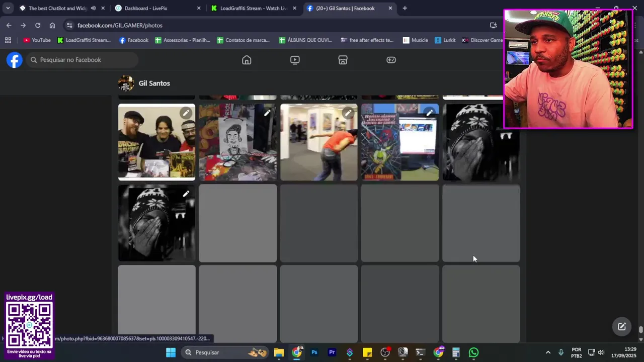
Task: Open the Facebook Video tab icon
Action: tap(295, 60)
